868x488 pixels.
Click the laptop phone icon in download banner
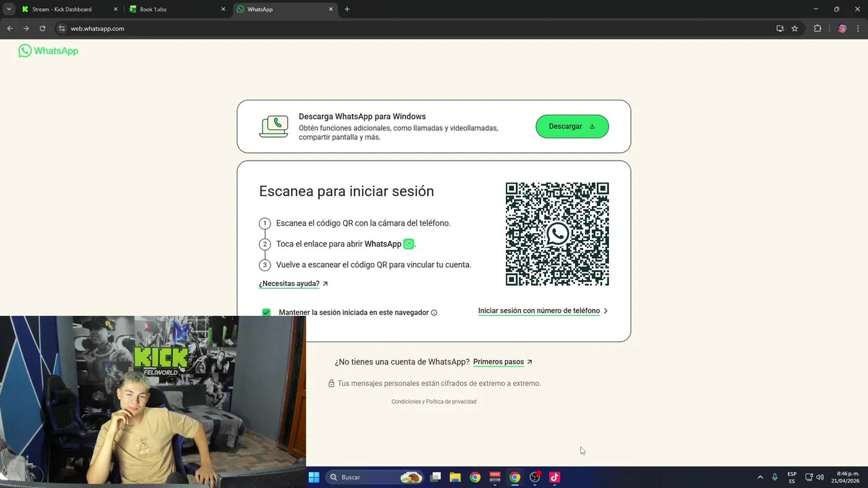[273, 127]
